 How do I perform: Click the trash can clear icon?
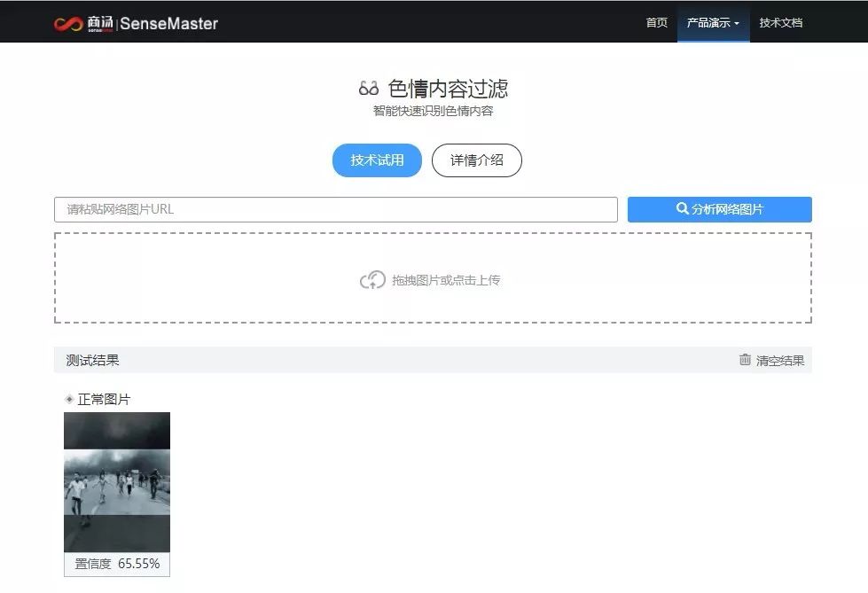pyautogui.click(x=745, y=360)
